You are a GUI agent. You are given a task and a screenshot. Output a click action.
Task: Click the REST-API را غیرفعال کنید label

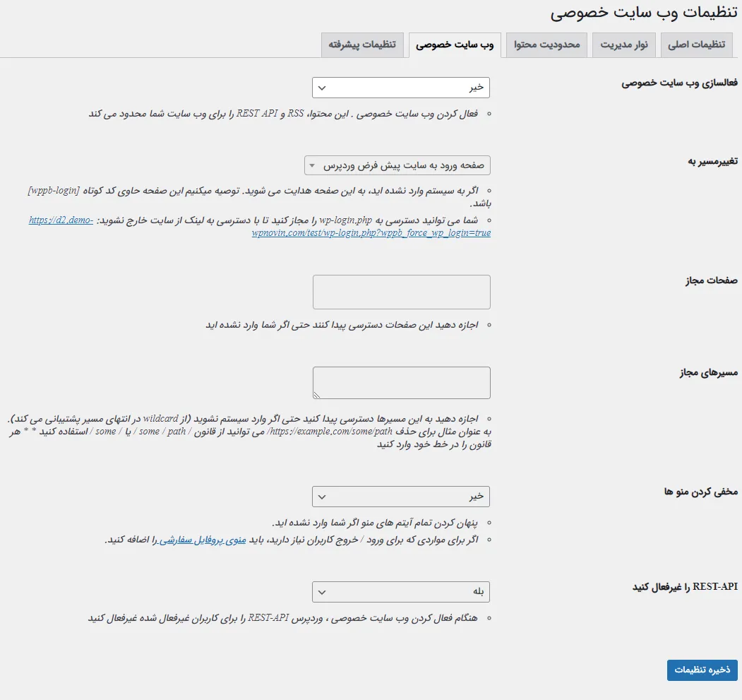tap(686, 587)
